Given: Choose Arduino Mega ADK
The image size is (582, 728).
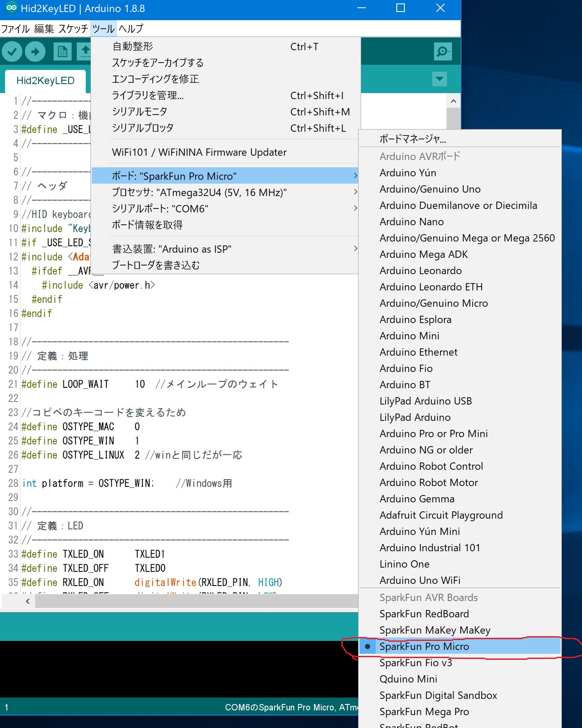Looking at the screenshot, I should click(460, 254).
